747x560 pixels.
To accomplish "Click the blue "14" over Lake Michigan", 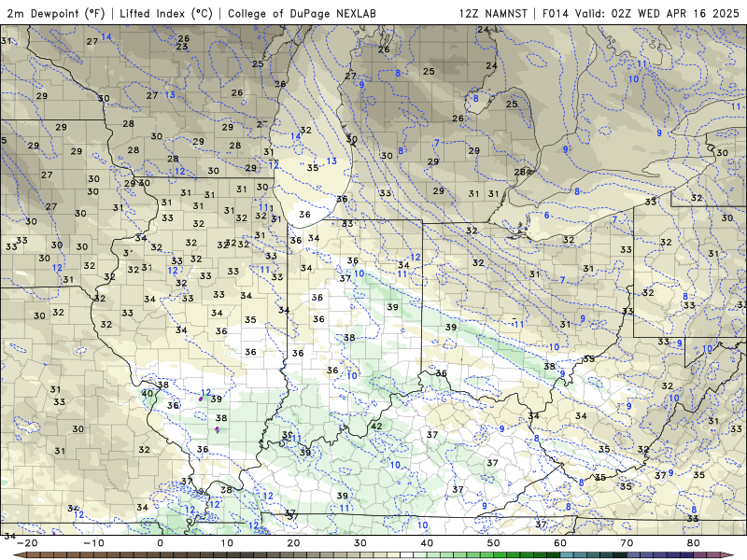I will (296, 136).
